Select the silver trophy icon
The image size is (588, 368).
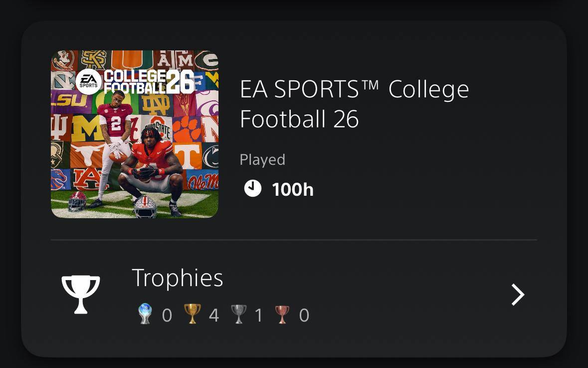[238, 315]
